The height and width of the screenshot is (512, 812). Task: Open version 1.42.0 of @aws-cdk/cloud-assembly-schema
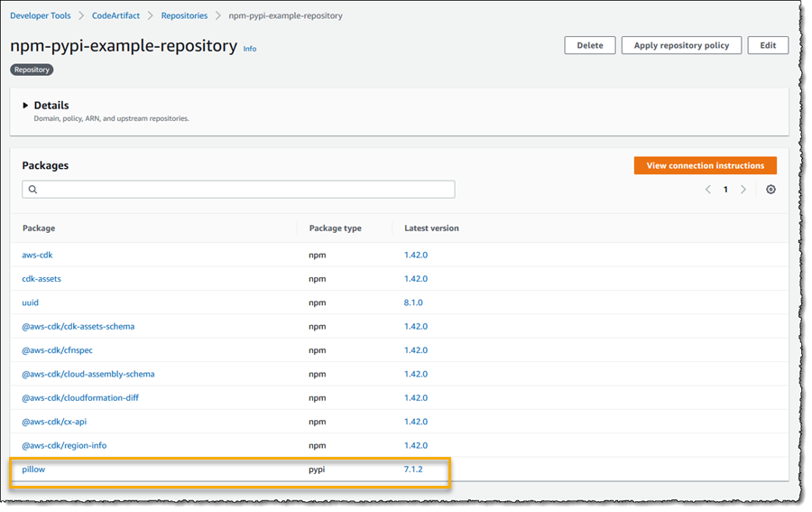click(416, 374)
